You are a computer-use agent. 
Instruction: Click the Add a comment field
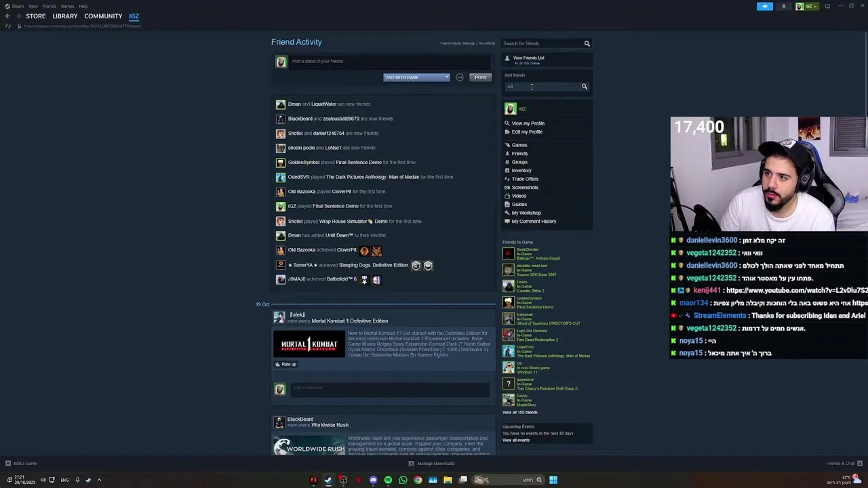(390, 388)
